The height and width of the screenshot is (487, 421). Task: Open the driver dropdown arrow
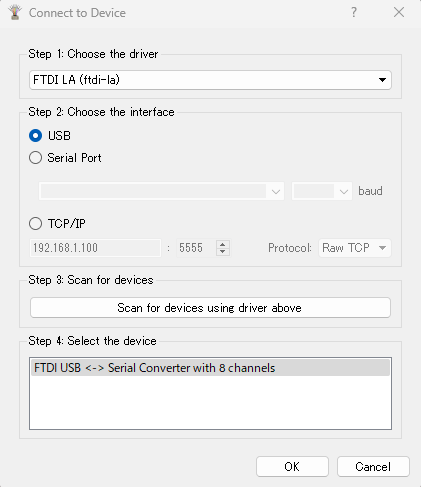click(382, 80)
